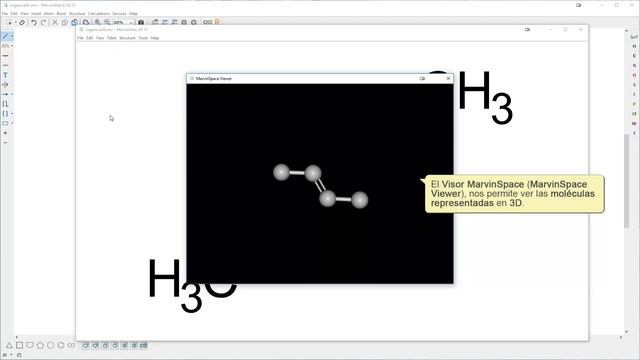Click the Zoom Out magnifier icon

pos(107,22)
